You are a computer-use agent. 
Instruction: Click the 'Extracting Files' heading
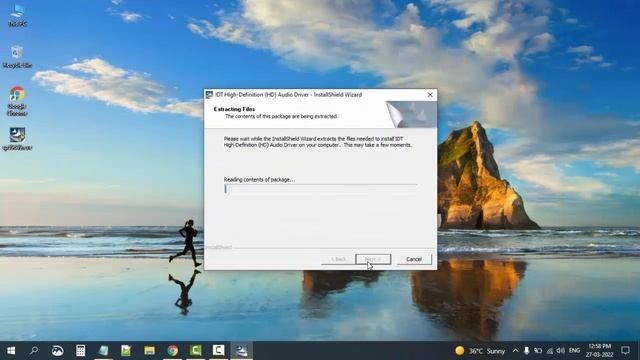[x=234, y=109]
